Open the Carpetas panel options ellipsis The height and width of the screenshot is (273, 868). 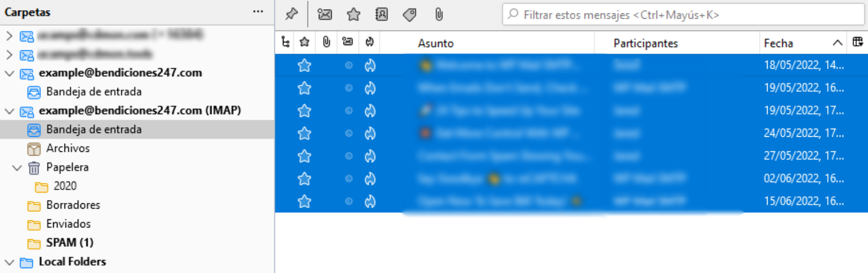[x=258, y=12]
